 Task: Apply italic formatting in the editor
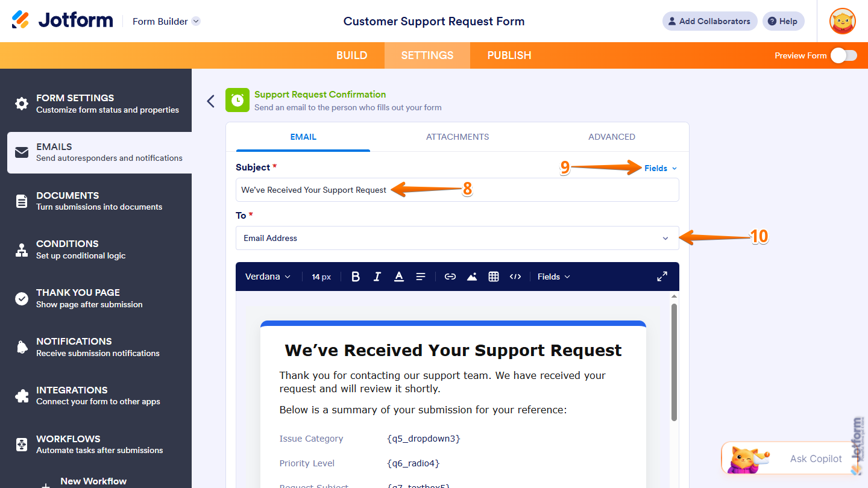377,277
